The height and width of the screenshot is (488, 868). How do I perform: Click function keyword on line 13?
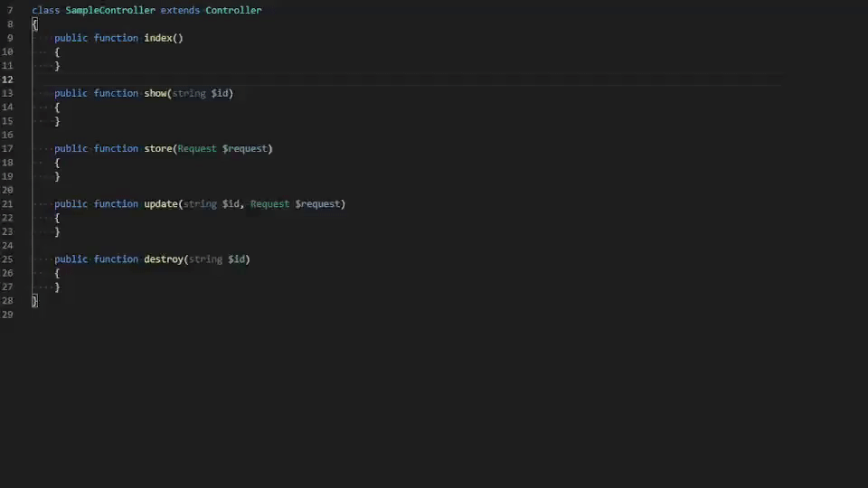(x=116, y=93)
